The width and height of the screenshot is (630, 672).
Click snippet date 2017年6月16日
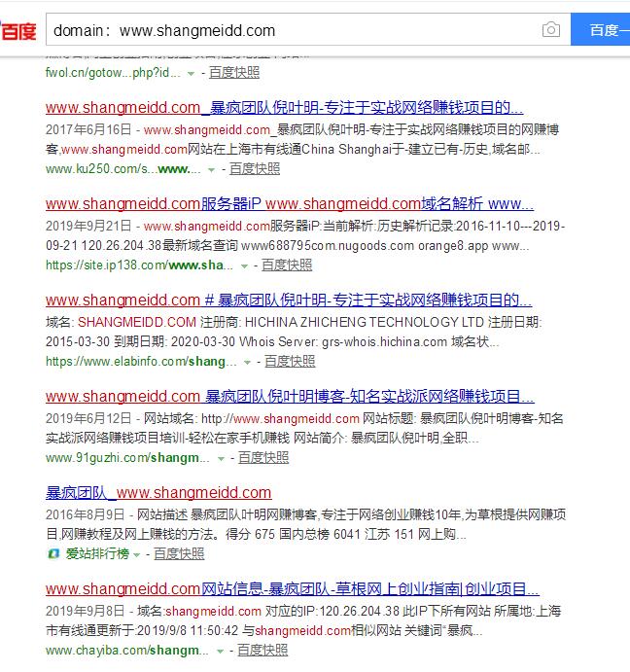88,129
